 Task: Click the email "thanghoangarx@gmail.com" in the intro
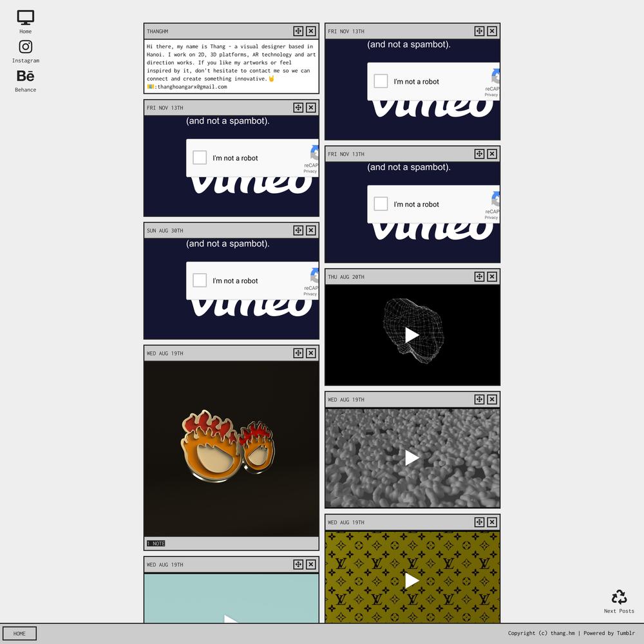click(192, 87)
